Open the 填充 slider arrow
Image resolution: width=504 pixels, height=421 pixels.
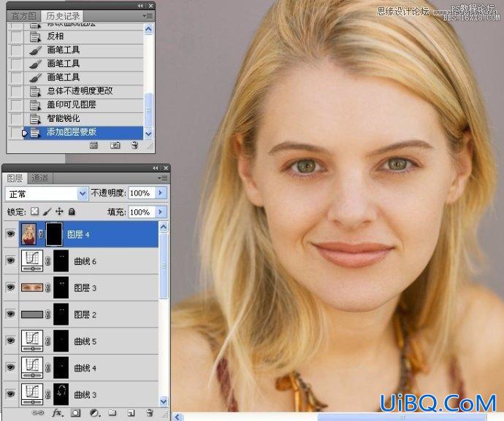pyautogui.click(x=161, y=212)
